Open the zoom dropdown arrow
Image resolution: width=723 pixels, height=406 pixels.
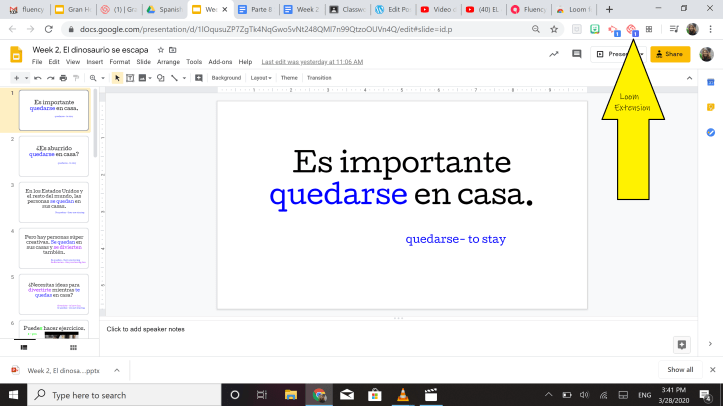pyautogui.click(x=103, y=77)
